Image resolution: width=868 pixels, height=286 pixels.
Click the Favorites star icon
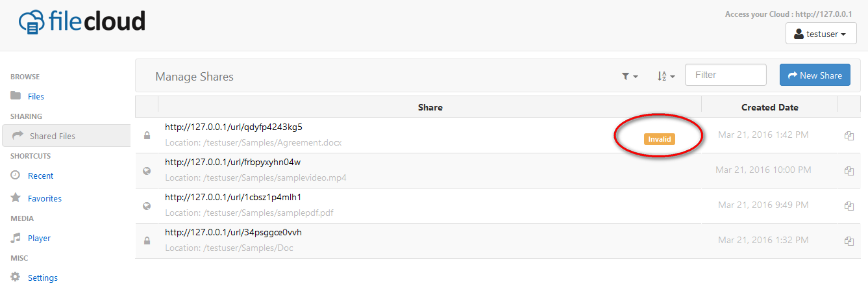pyautogui.click(x=16, y=198)
